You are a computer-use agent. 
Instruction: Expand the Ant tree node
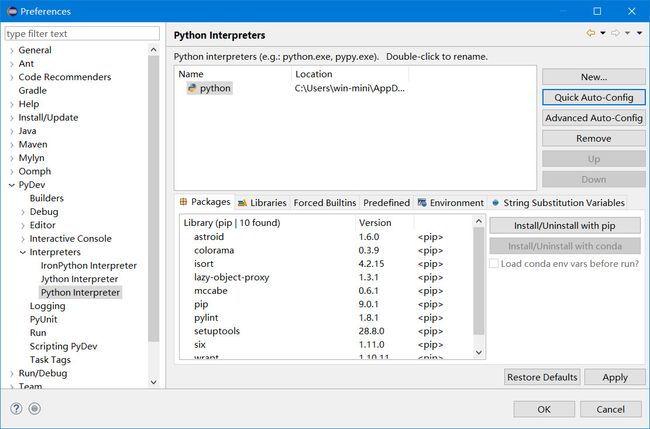[x=12, y=64]
